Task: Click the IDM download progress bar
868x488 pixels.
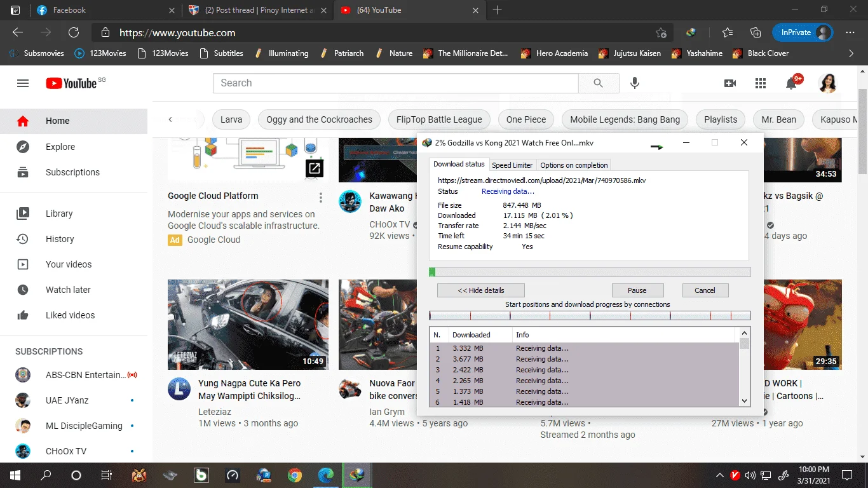Action: (x=590, y=272)
